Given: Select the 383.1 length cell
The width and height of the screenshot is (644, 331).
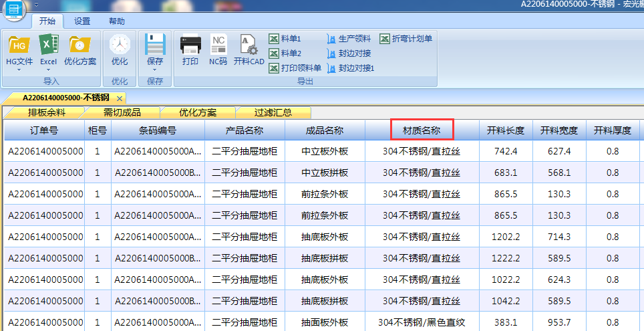Looking at the screenshot, I should [x=506, y=322].
